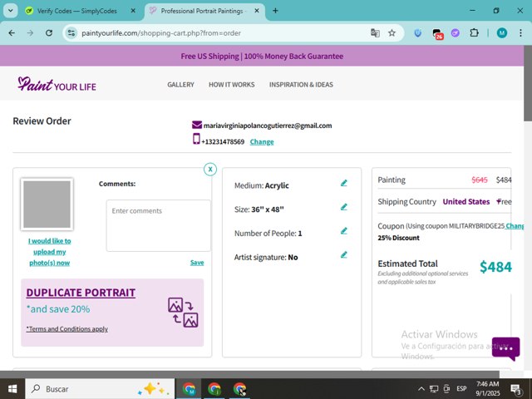Image resolution: width=532 pixels, height=399 pixels.
Task: Save the comments
Action: click(x=197, y=263)
